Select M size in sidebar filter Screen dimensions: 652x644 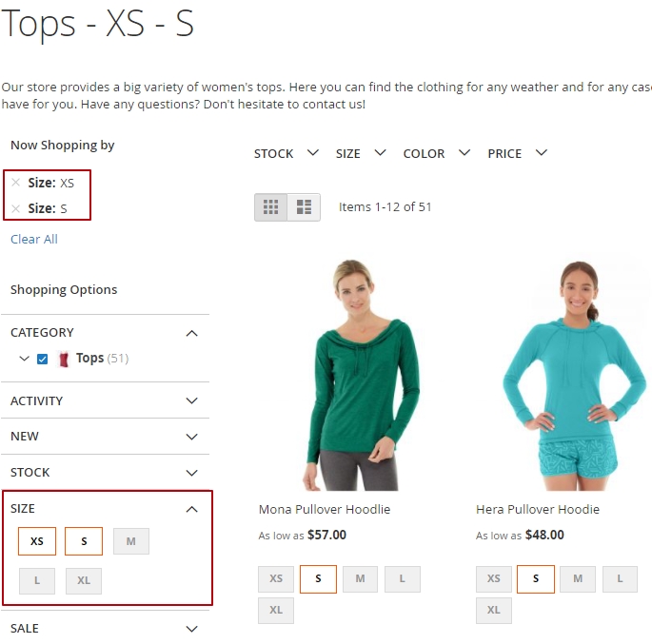(x=131, y=541)
